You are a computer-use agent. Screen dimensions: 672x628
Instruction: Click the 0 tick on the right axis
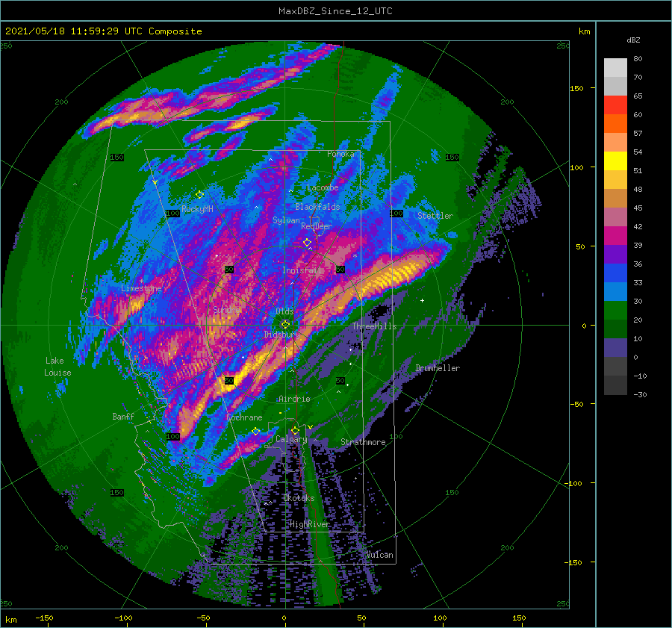click(584, 326)
